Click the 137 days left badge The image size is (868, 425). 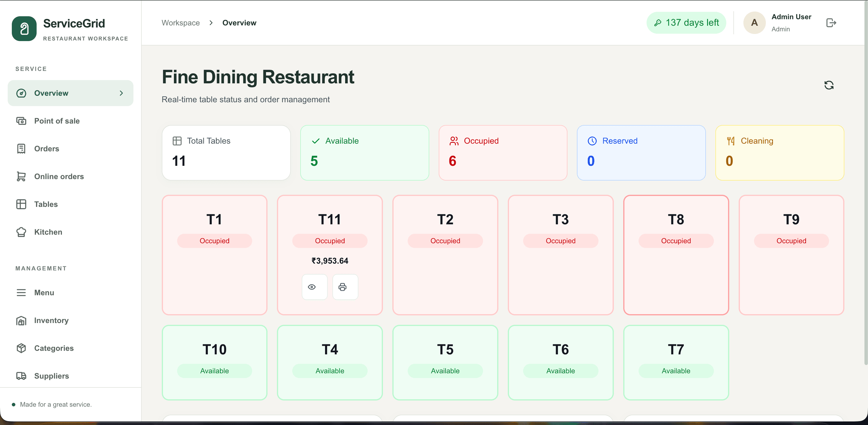point(686,22)
